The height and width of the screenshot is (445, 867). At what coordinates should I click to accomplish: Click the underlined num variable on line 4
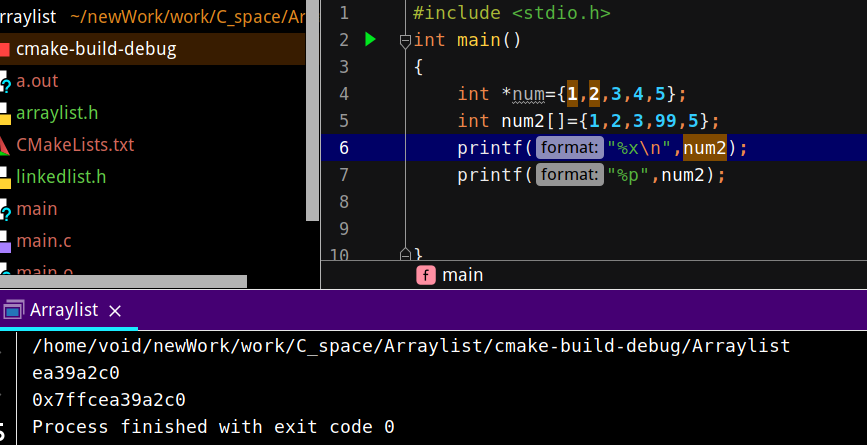pyautogui.click(x=528, y=95)
